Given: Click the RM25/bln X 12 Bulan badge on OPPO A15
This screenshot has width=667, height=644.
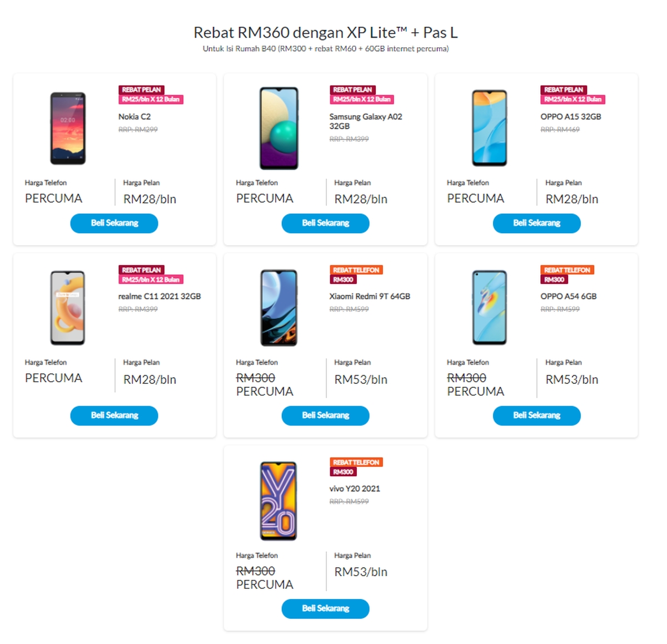Looking at the screenshot, I should click(x=573, y=99).
